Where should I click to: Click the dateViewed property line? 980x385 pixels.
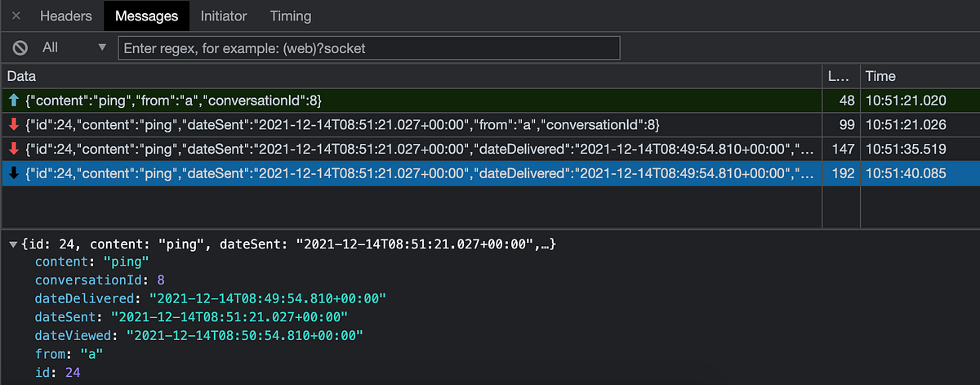[198, 335]
